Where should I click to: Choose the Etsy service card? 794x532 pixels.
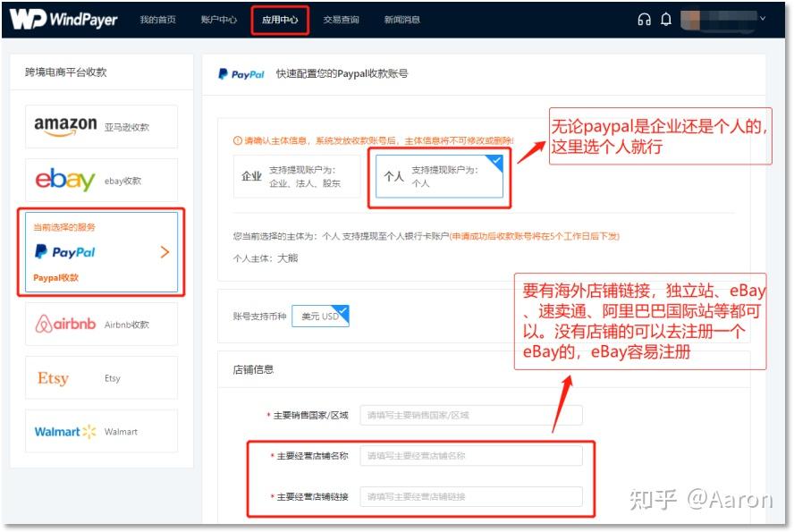(x=101, y=377)
